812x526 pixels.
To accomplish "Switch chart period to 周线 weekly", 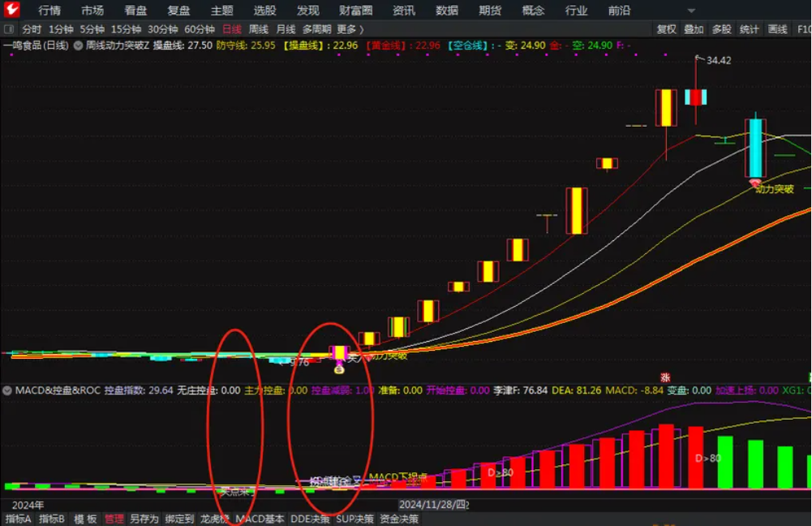I will [257, 28].
